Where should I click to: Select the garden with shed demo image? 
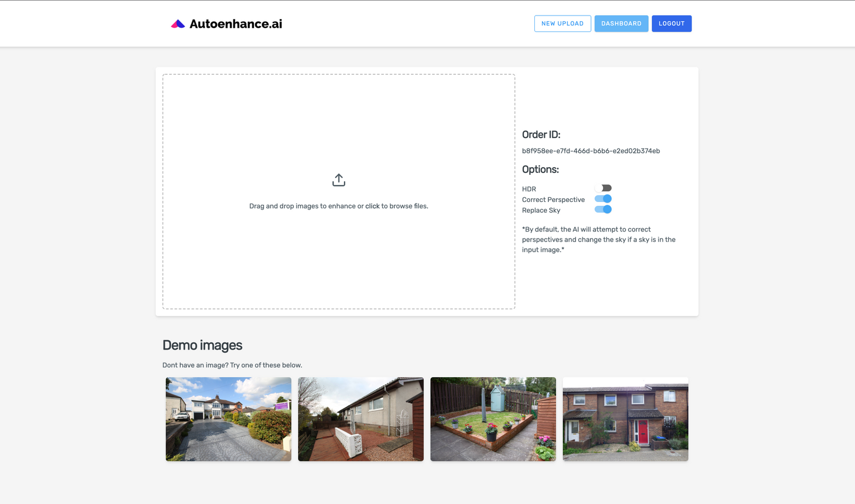click(493, 418)
